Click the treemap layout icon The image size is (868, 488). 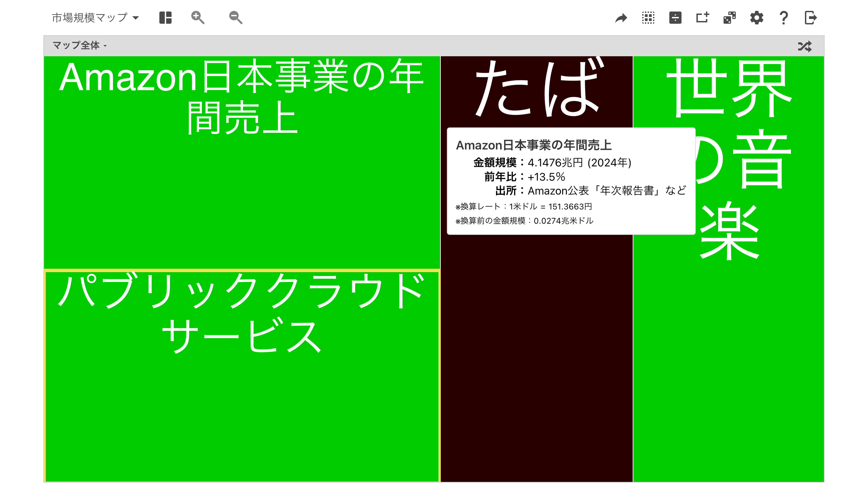165,18
